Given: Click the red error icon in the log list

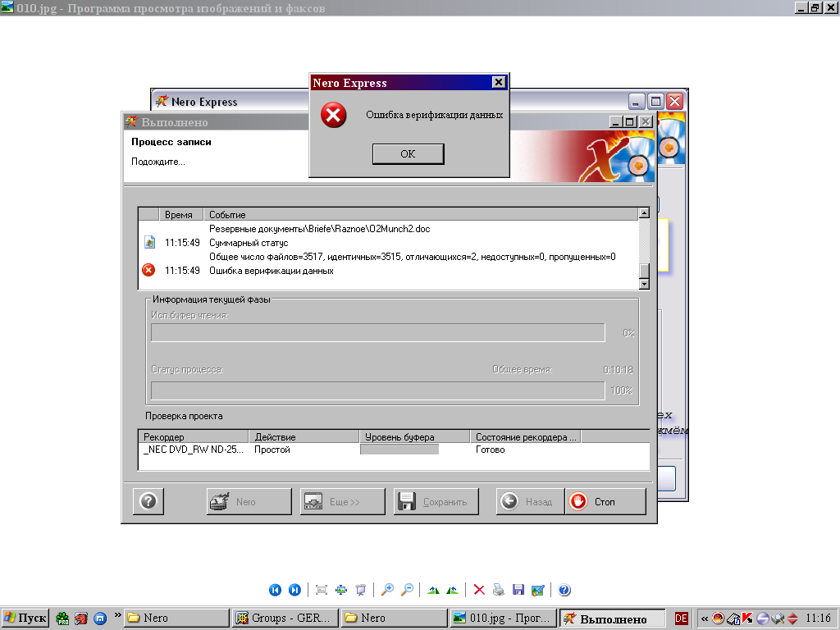Looking at the screenshot, I should pyautogui.click(x=148, y=270).
